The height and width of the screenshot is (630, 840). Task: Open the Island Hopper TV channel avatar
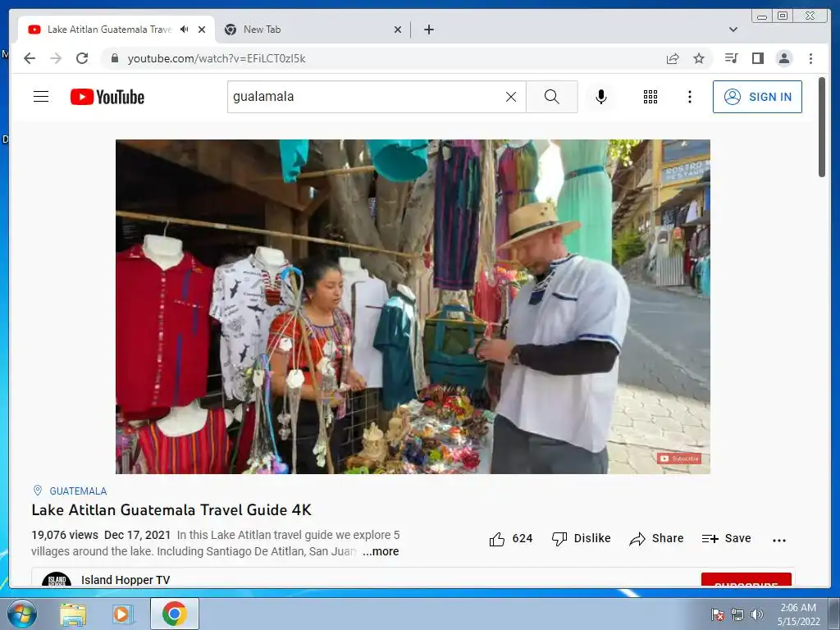pyautogui.click(x=57, y=580)
